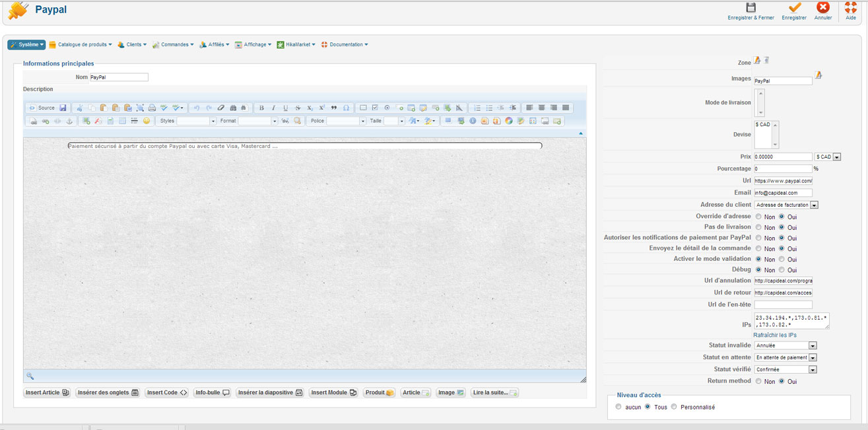Screen dimensions: 868x430
Task: Click the Nom input field
Action: pos(119,77)
